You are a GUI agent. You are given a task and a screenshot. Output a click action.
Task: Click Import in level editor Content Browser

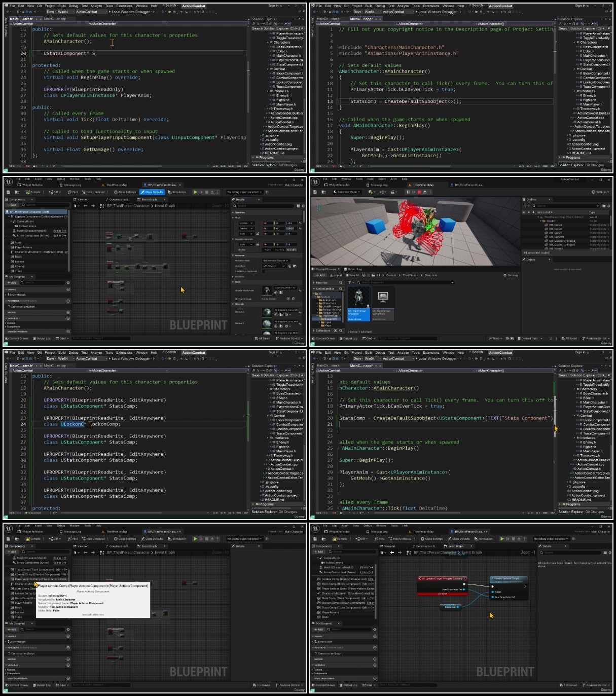[x=337, y=275]
